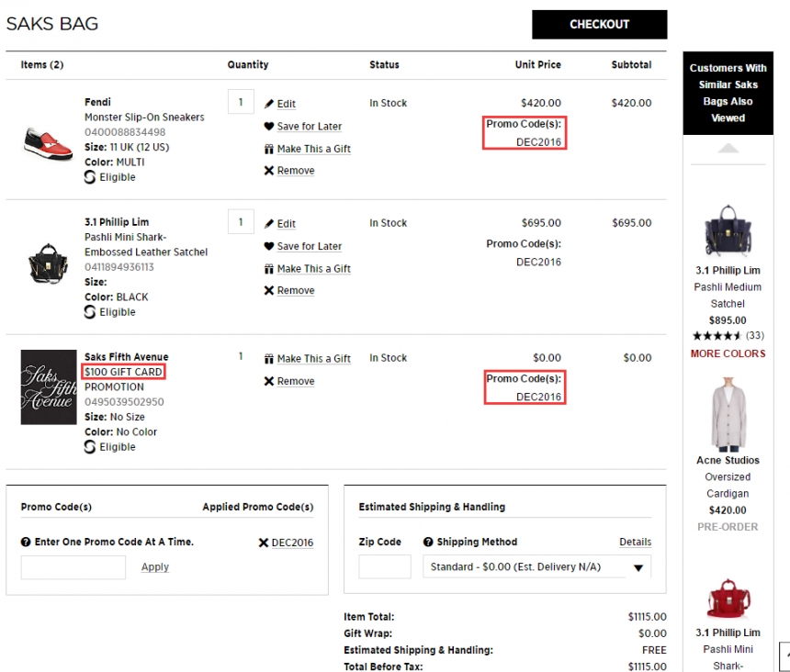Click the Eligible swirl icon for gift card
The height and width of the screenshot is (672, 790).
click(x=90, y=447)
